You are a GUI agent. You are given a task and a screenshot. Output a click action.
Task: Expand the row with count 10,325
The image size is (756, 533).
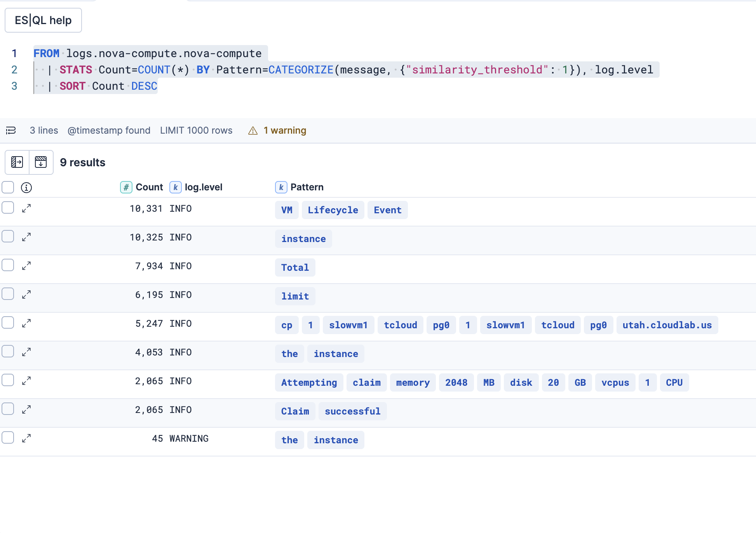click(x=26, y=237)
